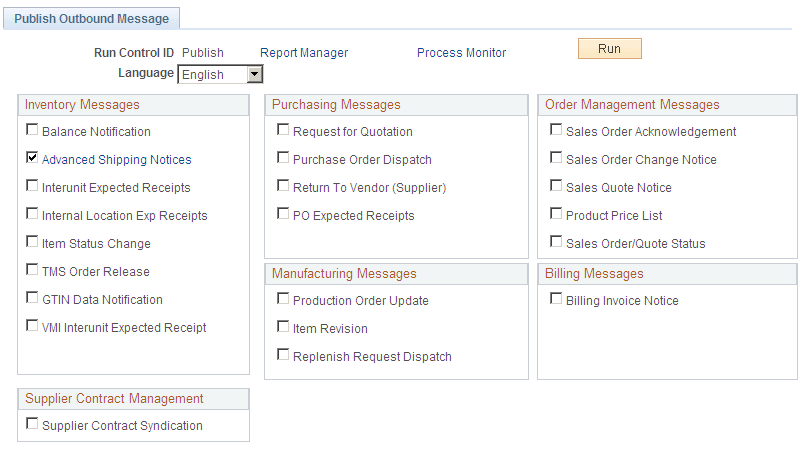This screenshot has width=808, height=453.
Task: Enable VMI Interunit Expected Receipt checkbox
Action: click(x=32, y=325)
